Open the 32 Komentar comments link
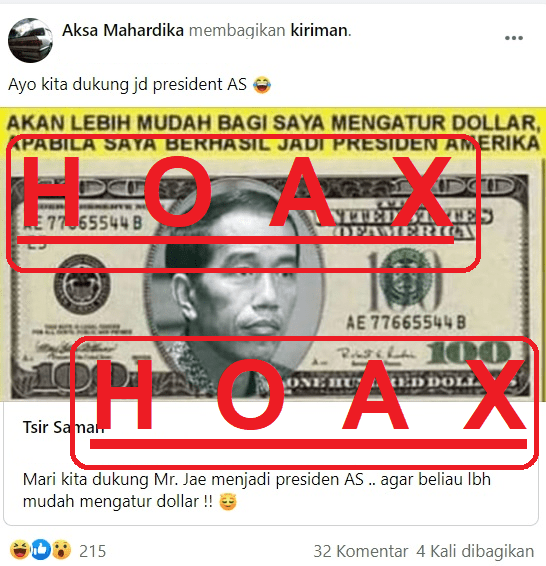Viewport: 546px width, 566px height. (361, 551)
